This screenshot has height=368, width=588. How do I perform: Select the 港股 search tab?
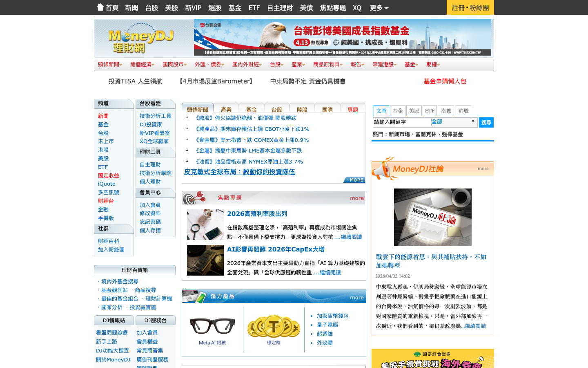pyautogui.click(x=463, y=111)
